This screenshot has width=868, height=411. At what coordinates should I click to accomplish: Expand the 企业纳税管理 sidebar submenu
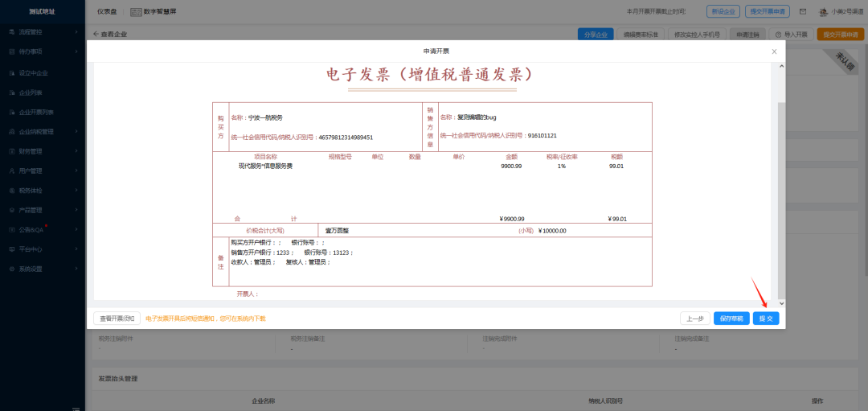[76, 132]
